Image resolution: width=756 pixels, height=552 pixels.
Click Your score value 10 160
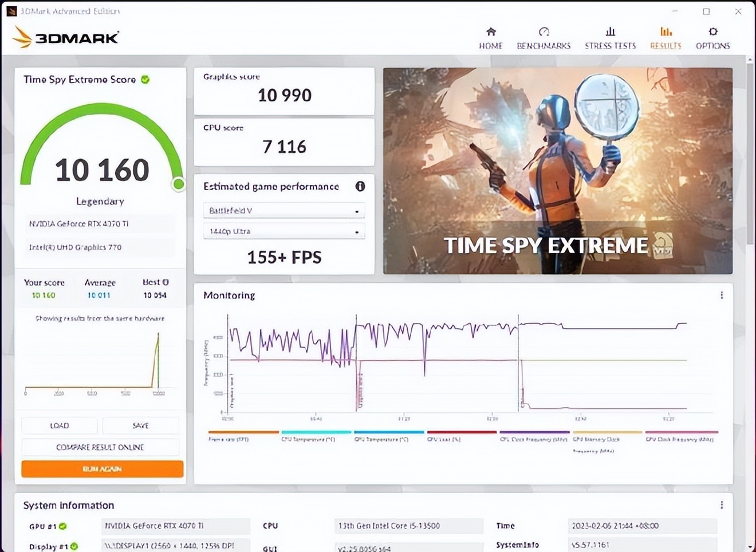(x=44, y=295)
